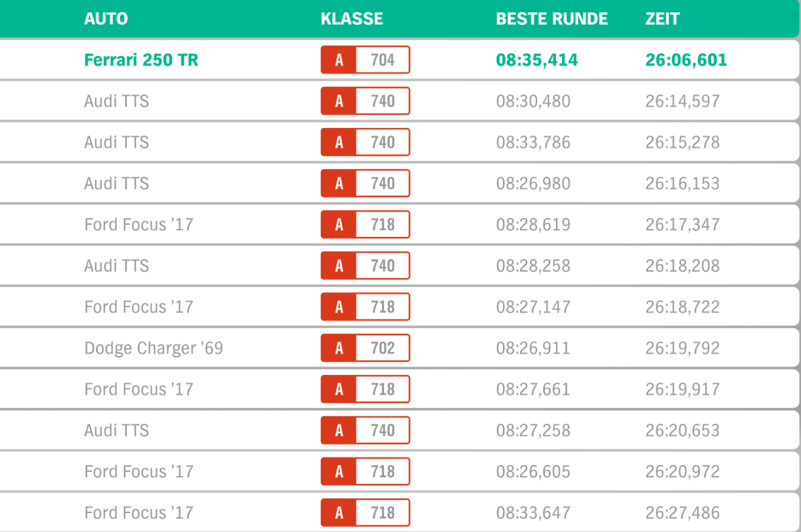Select Ford Focus '17 with time 26:18,722

(x=138, y=307)
